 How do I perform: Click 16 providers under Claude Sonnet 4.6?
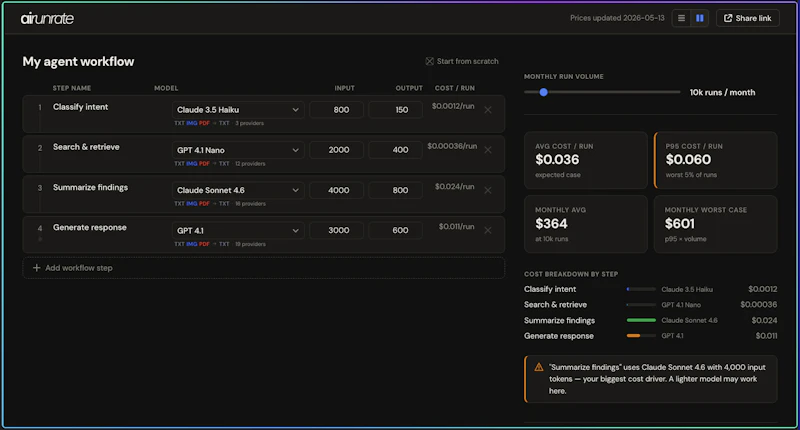pyautogui.click(x=250, y=204)
